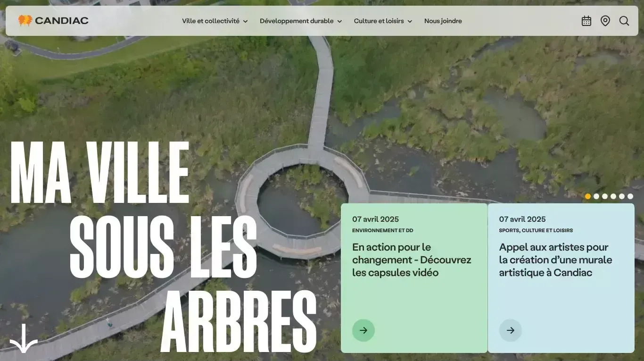Click the date on the green news card
644x361 pixels.
pos(375,219)
